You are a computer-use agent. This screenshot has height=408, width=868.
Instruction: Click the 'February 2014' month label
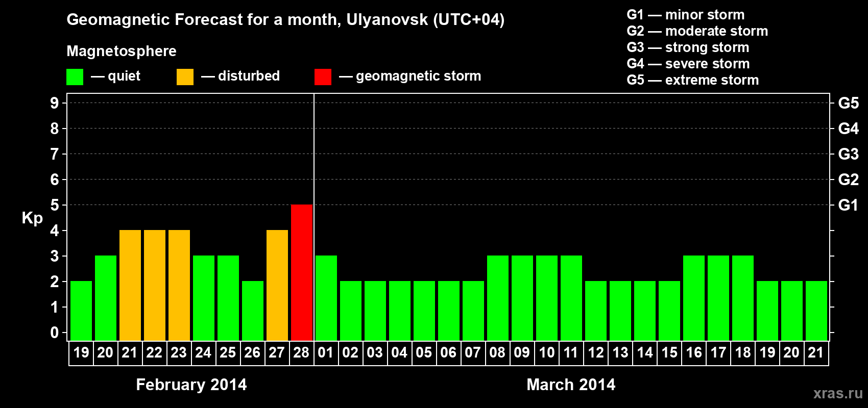[191, 385]
